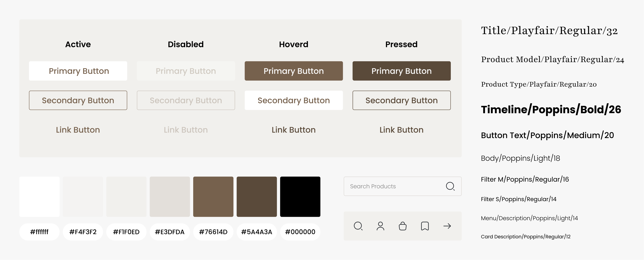Screen dimensions: 644x260
Task: Click the Hoverd white Secondary Button
Action: (294, 100)
